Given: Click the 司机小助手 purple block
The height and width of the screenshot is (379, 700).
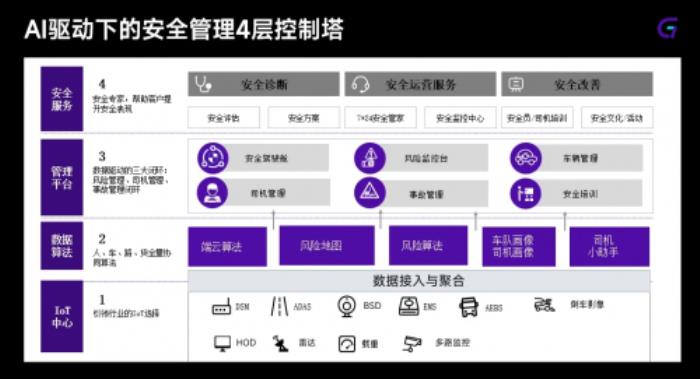Looking at the screenshot, I should point(609,246).
